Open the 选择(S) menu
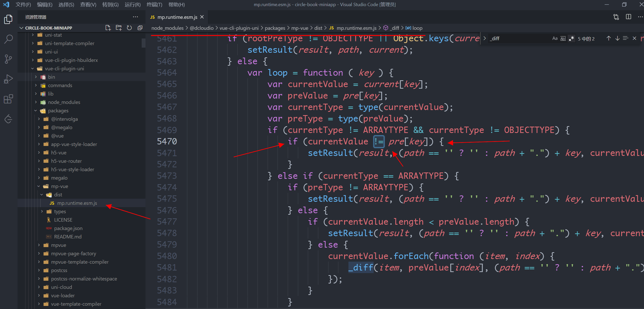This screenshot has width=644, height=309. click(x=66, y=5)
